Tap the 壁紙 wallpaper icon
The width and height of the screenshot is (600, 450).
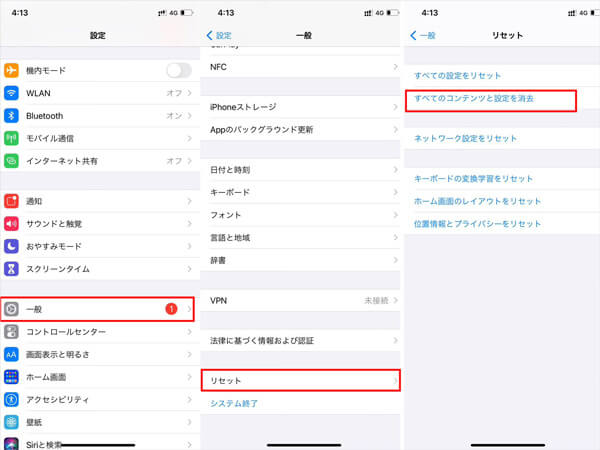click(11, 422)
